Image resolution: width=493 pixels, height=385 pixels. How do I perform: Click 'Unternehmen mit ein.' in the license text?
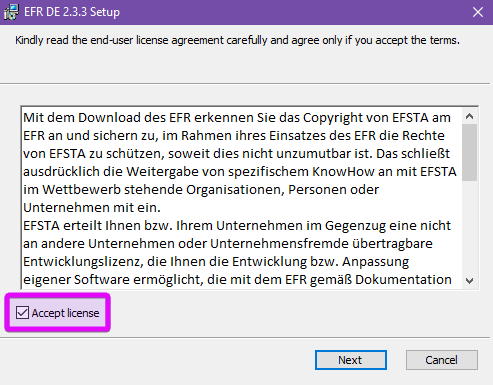click(x=92, y=208)
